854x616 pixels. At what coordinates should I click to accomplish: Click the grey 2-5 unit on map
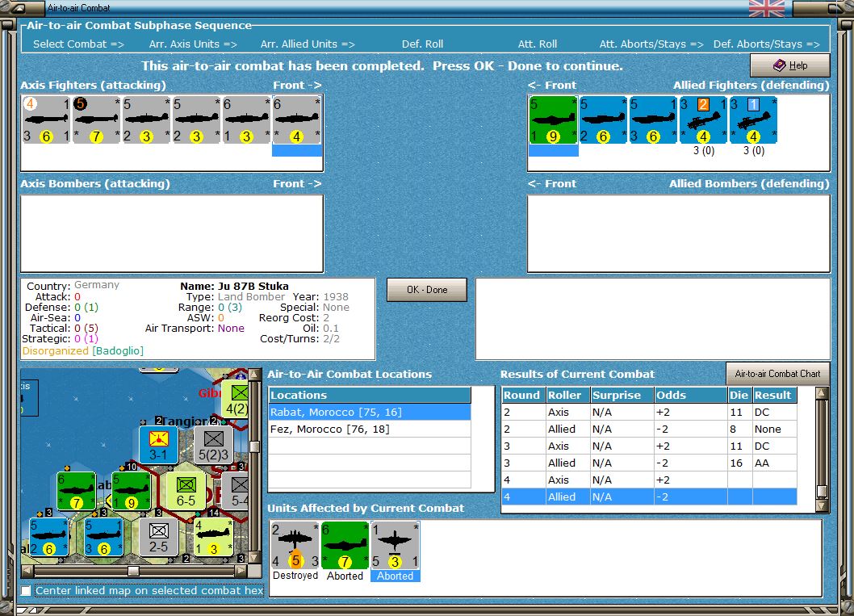pos(158,537)
